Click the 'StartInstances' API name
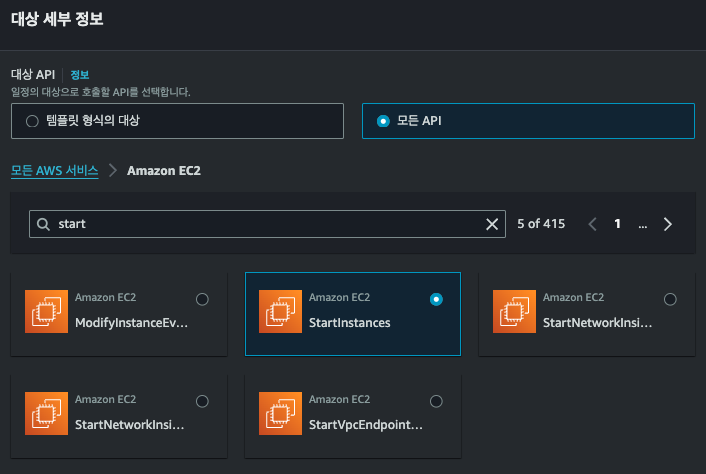The image size is (706, 474). click(x=349, y=323)
